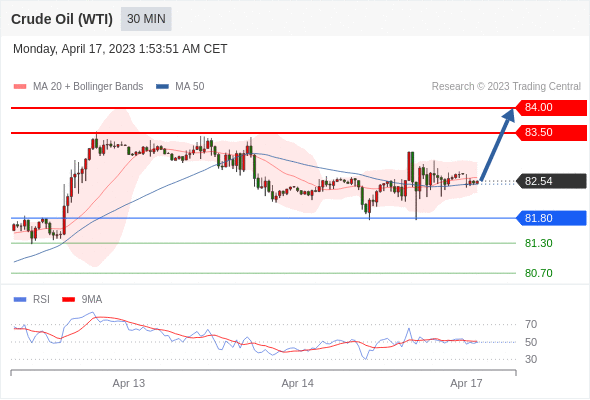590x400 pixels.
Task: Click the MA 50 legend label
Action: tap(190, 87)
